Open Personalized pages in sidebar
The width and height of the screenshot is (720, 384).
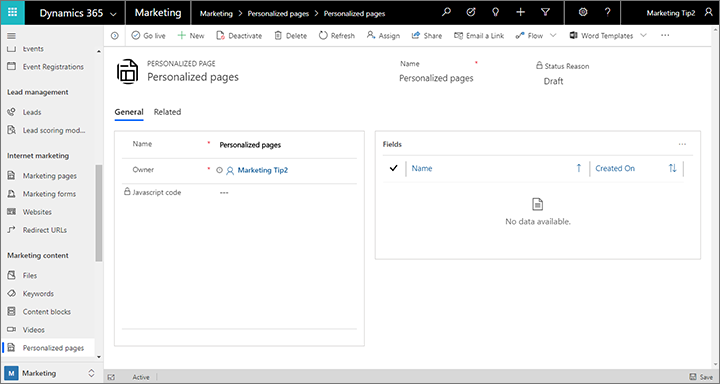[47, 348]
